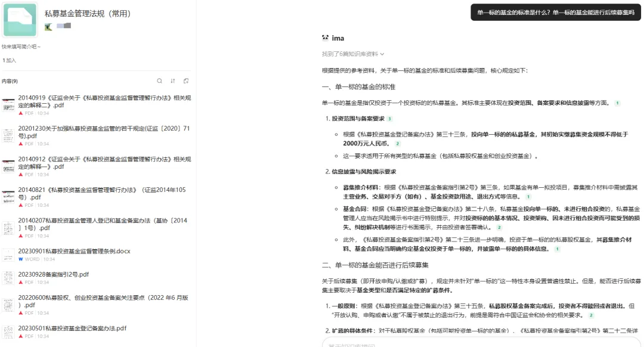The image size is (644, 347).
Task: Open citation 3 beside 投资范围与备案要求
Action: [x=390, y=119]
